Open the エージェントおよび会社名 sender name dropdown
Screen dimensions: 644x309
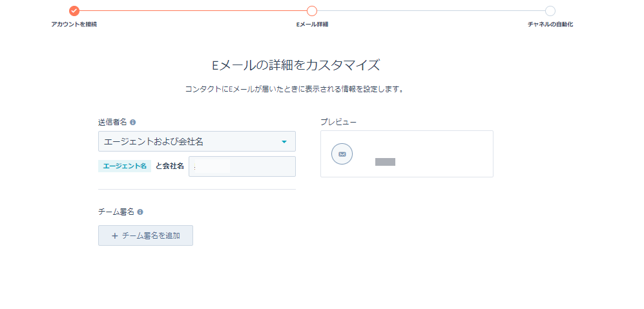pos(197,141)
